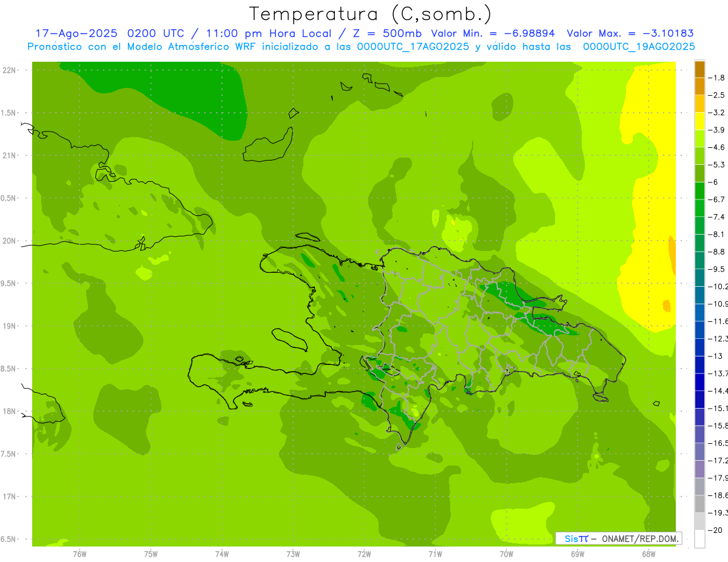The width and height of the screenshot is (728, 562).
Task: Click the "75W" longitude label
Action: (151, 554)
